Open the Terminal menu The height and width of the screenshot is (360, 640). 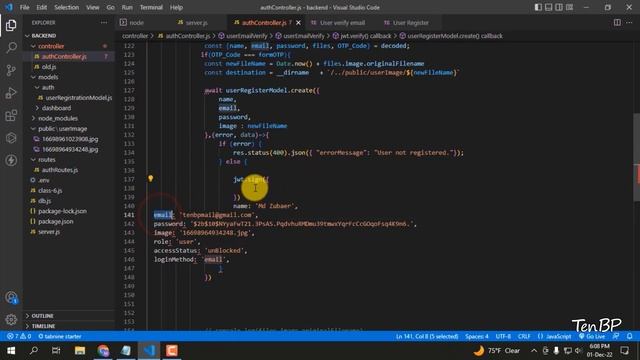[151, 7]
